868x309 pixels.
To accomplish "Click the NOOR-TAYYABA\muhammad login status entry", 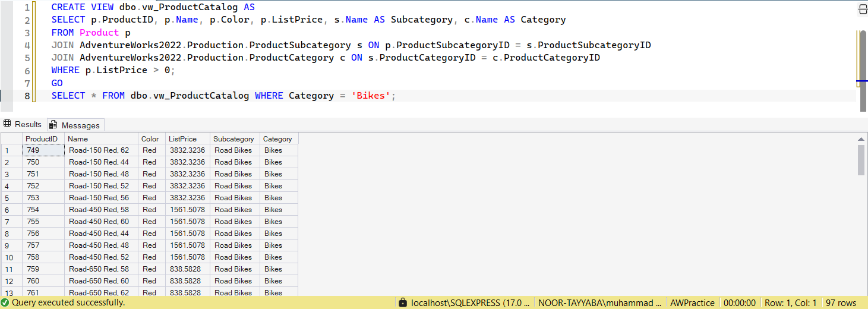I will (x=599, y=303).
